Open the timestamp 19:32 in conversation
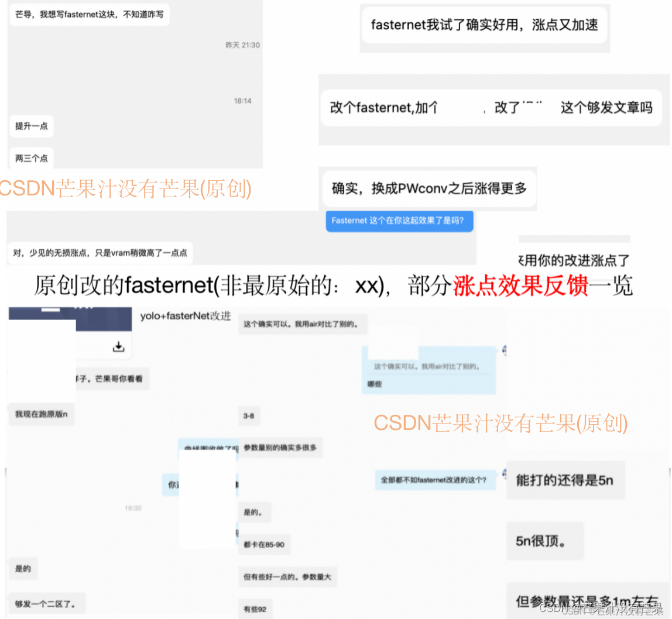This screenshot has height=619, width=672. [134, 508]
